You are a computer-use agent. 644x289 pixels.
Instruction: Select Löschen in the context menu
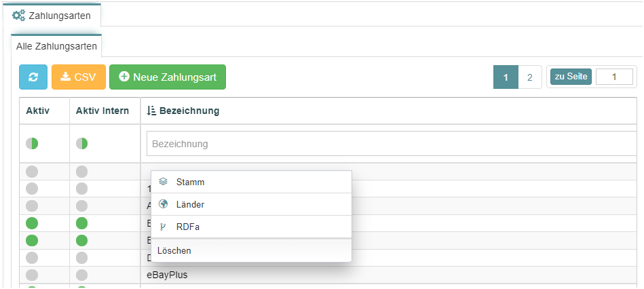(x=174, y=250)
